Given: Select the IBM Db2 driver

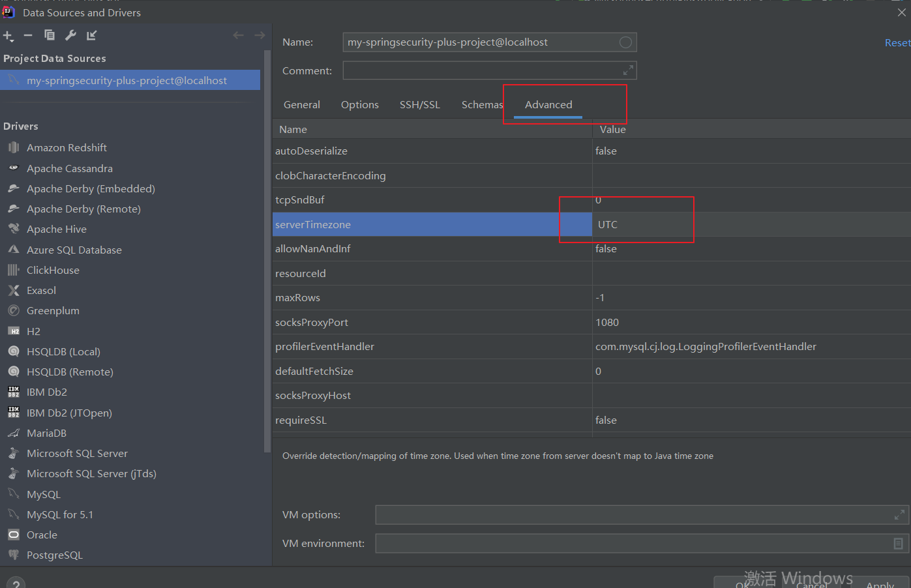Looking at the screenshot, I should tap(47, 392).
